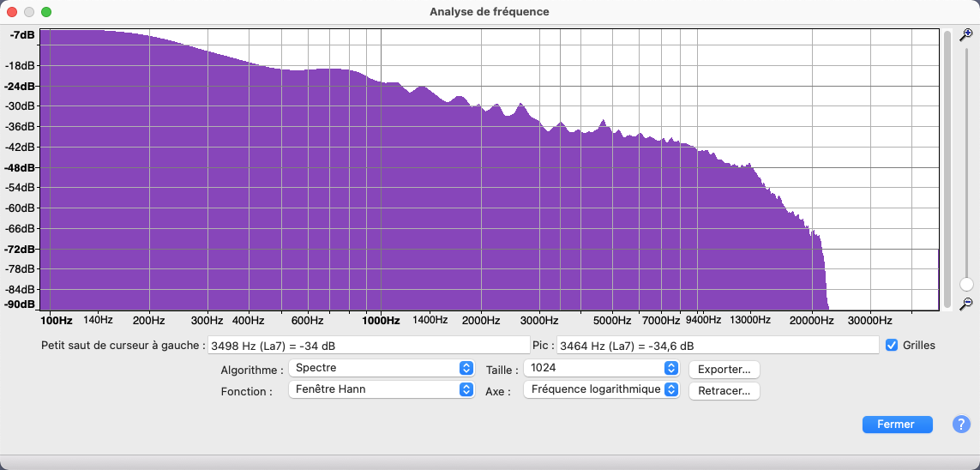Screen dimensions: 980x470
Task: Open the Taille dropdown showing 1024
Action: [x=601, y=368]
